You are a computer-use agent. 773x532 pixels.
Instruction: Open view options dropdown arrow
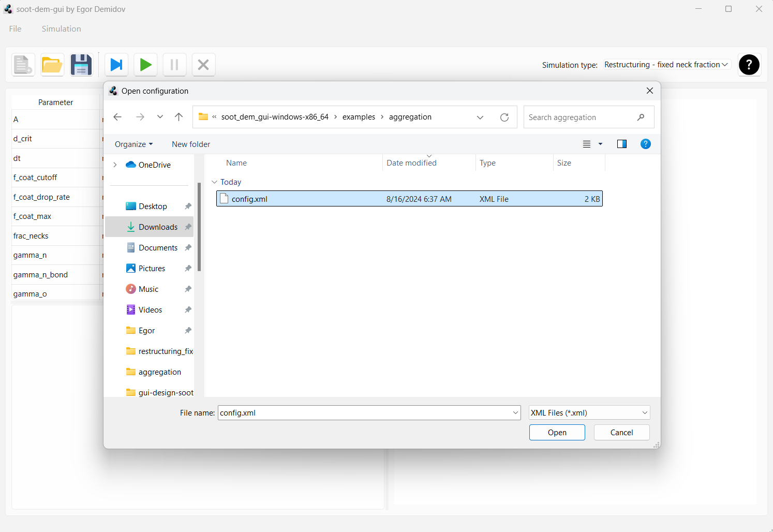coord(600,144)
